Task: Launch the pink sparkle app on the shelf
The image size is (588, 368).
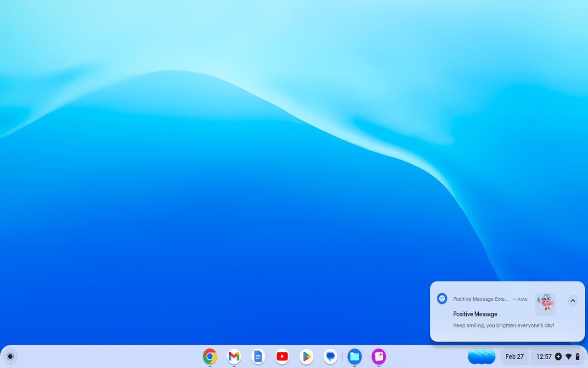Action: [x=379, y=356]
